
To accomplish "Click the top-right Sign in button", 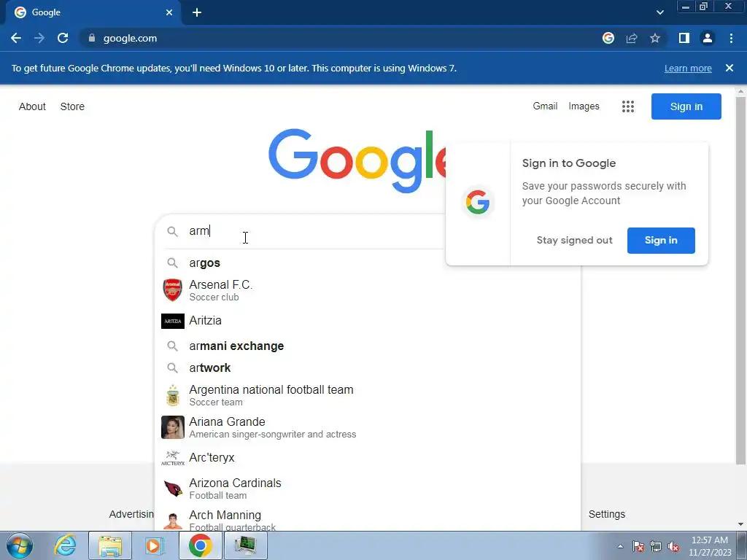I will click(686, 106).
